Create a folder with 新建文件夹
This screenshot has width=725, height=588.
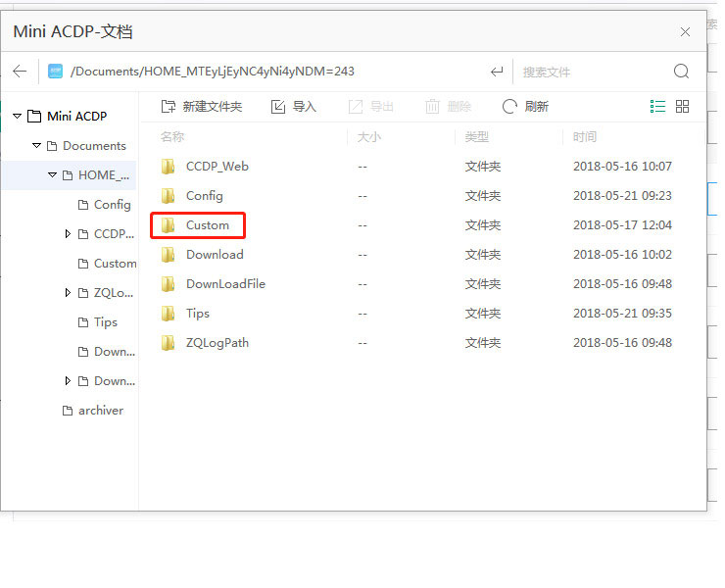(202, 107)
